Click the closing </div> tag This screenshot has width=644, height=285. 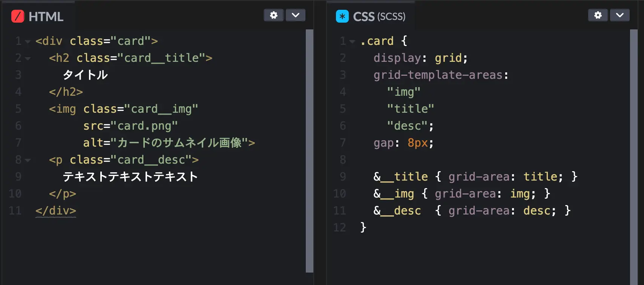(x=56, y=210)
